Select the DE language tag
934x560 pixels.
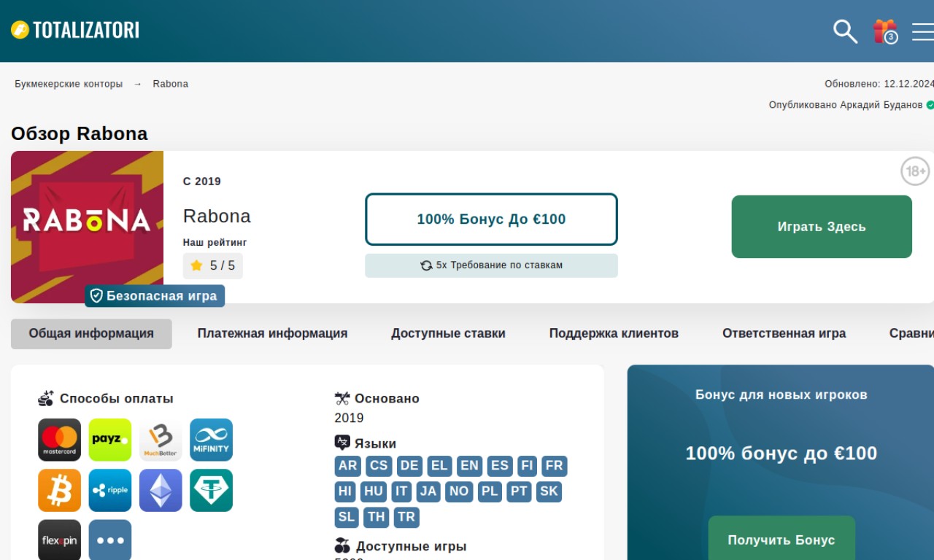(409, 466)
